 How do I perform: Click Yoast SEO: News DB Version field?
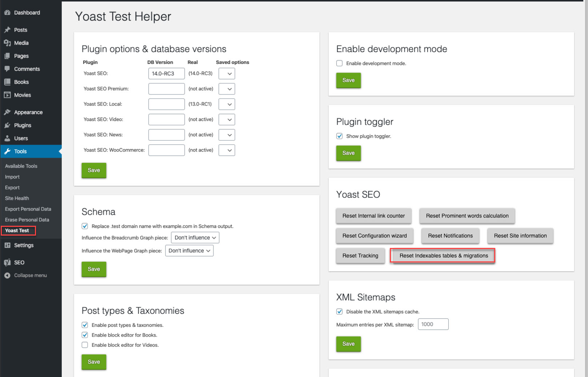click(167, 135)
